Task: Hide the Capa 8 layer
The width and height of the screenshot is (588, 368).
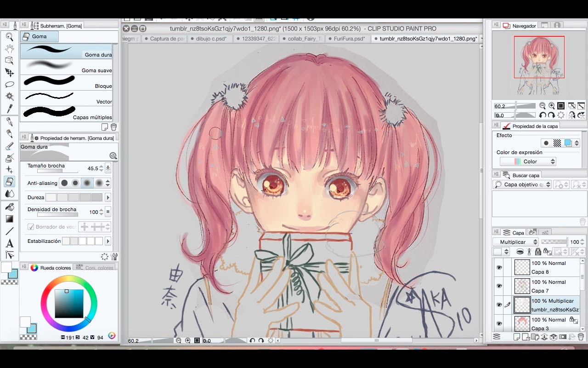Action: pos(499,267)
